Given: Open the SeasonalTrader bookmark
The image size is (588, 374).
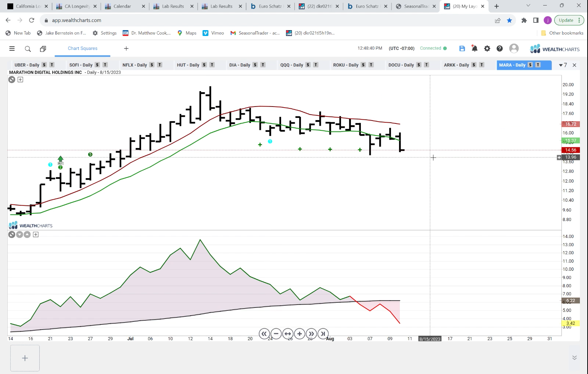Looking at the screenshot, I should coord(255,33).
